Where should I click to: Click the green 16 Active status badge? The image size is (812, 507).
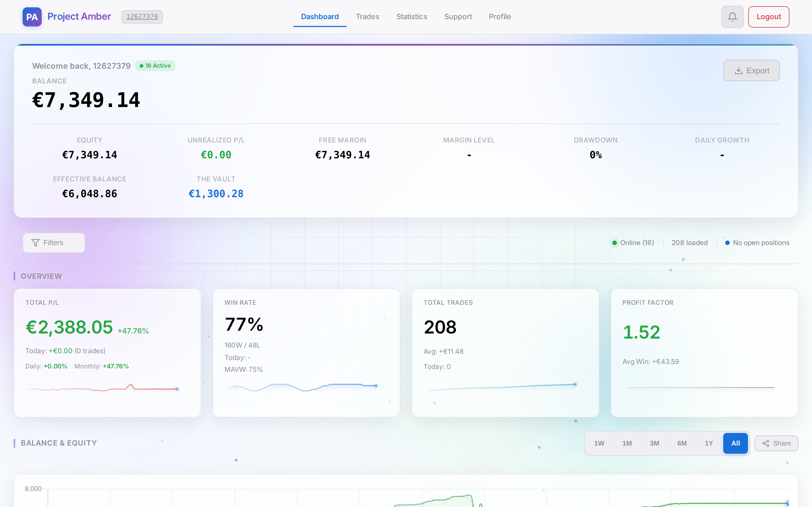pos(155,66)
